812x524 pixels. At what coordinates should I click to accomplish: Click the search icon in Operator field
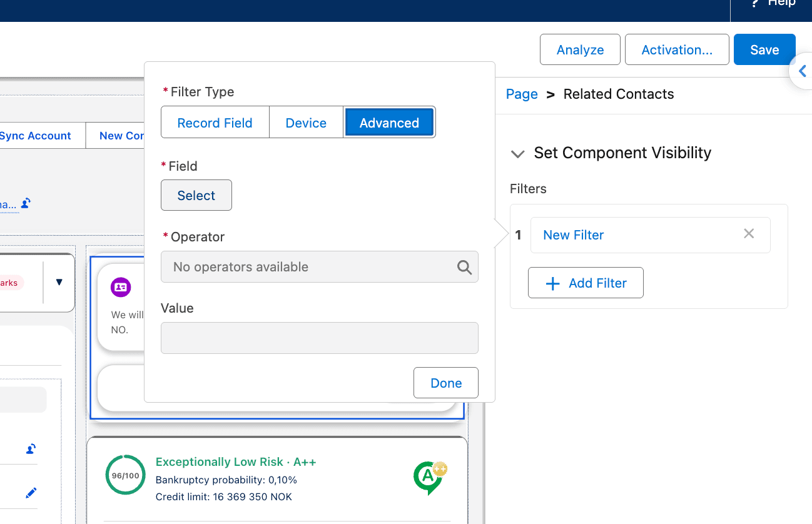click(464, 267)
